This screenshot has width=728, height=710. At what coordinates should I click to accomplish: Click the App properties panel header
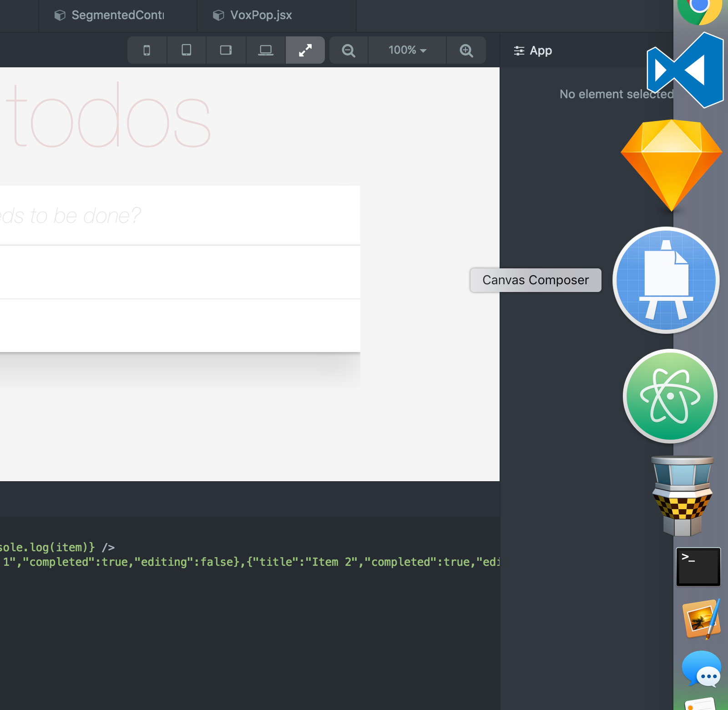tap(533, 50)
